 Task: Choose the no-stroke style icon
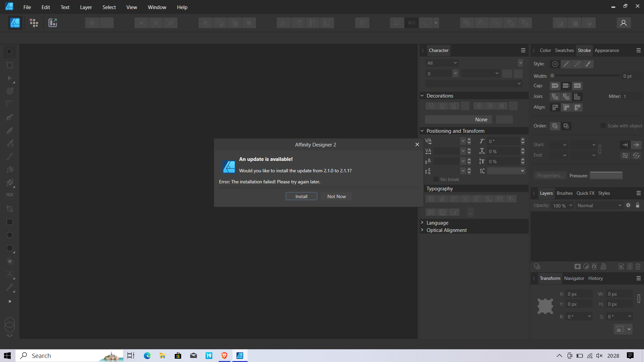[555, 64]
